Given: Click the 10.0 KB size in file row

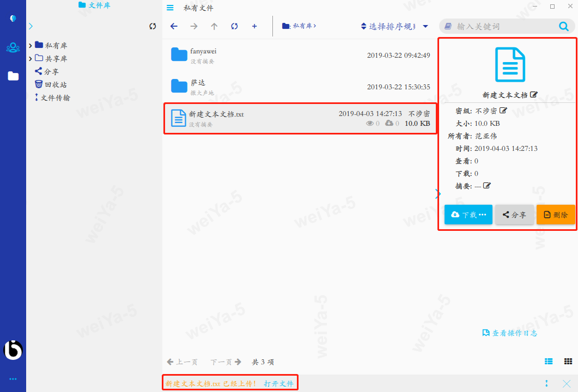Looking at the screenshot, I should 417,124.
